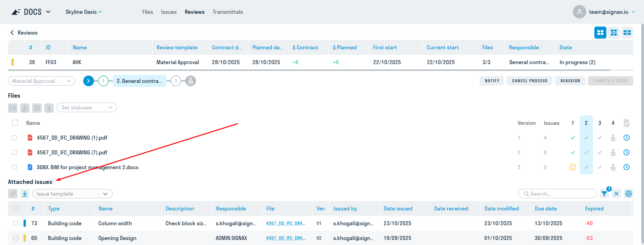Open the user avatar icon

click(579, 12)
